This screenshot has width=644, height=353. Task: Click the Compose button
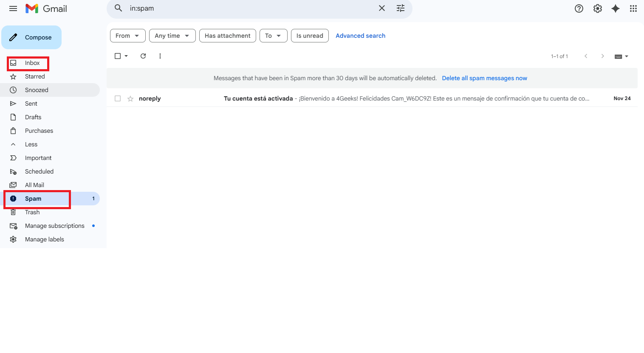31,37
